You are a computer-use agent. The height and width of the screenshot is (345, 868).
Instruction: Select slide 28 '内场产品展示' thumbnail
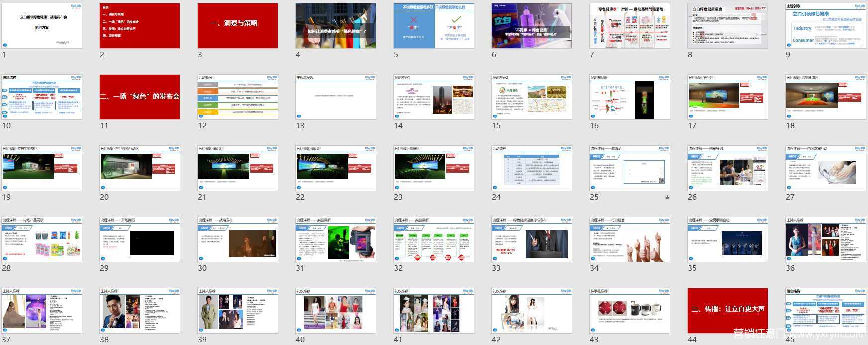42,239
